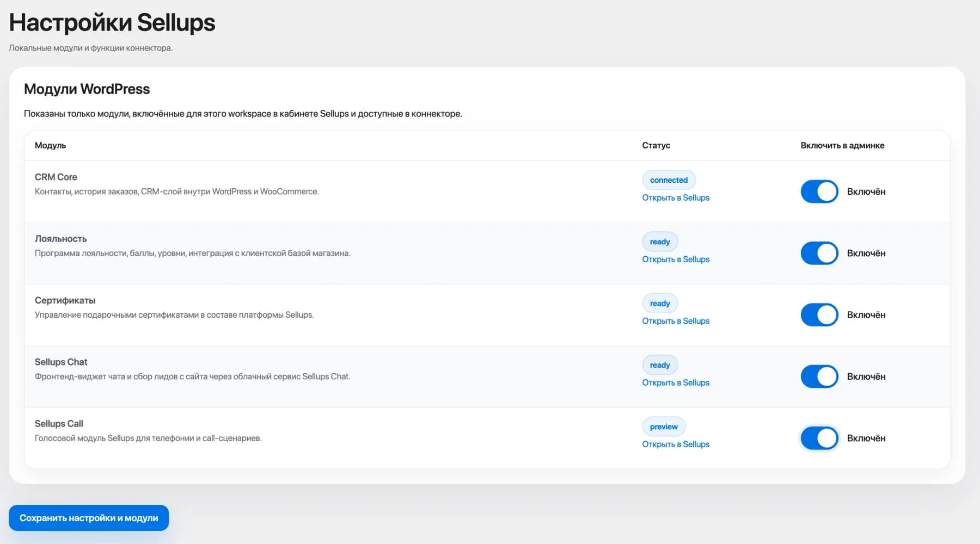Click the Программа лояльности, баллы description text
Screen dimensions: 980x544
(192, 253)
